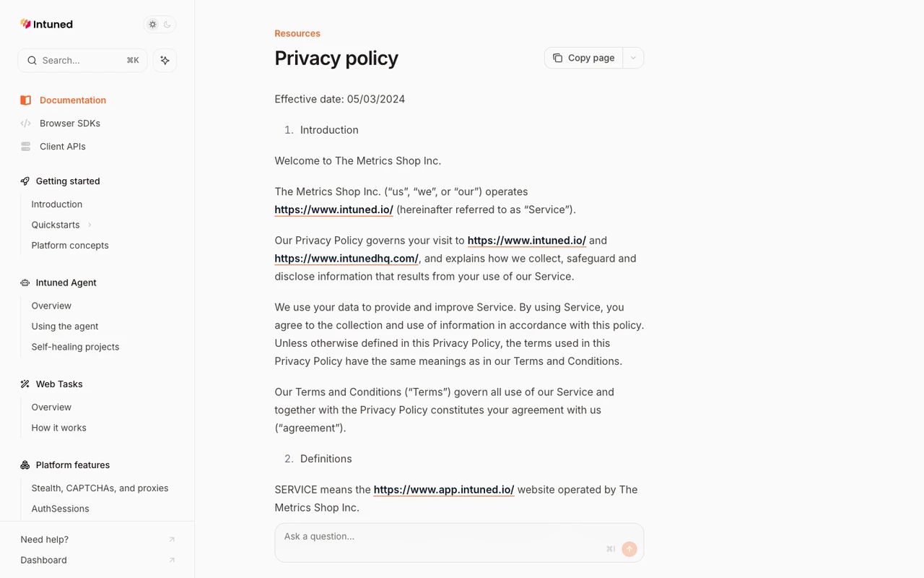
Task: Expand the Quickstarts chevron
Action: 90,225
